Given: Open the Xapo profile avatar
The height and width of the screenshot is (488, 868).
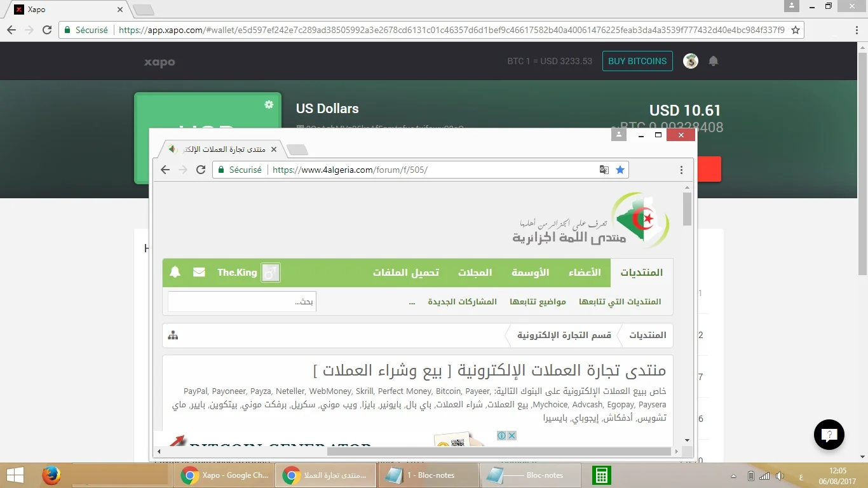Looking at the screenshot, I should tap(691, 61).
